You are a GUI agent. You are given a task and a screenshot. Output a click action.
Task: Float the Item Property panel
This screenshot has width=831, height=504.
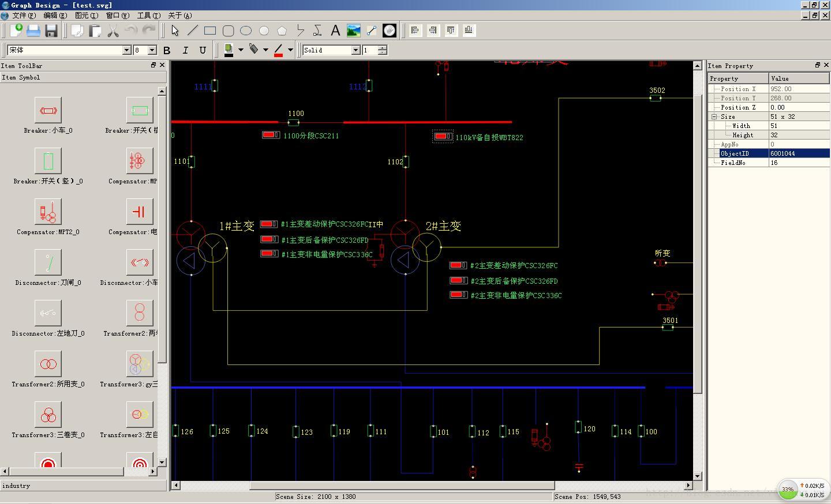pos(818,65)
